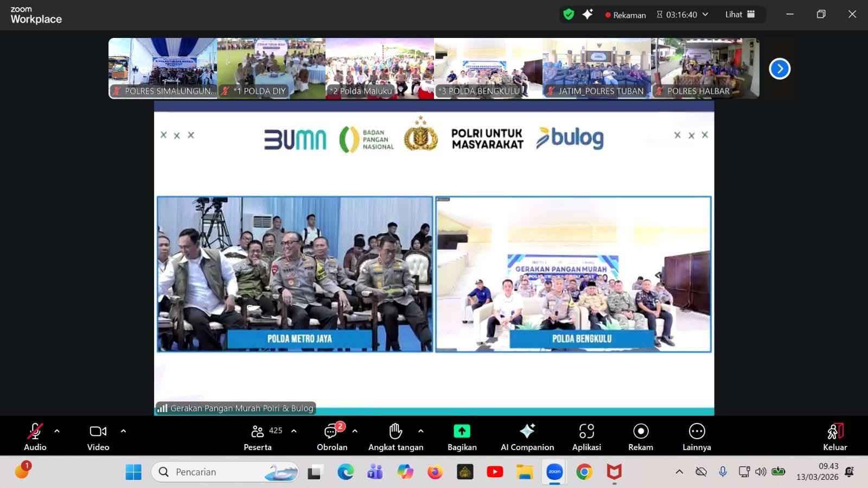Open YouTube app from taskbar
Image resolution: width=868 pixels, height=488 pixels.
(495, 472)
